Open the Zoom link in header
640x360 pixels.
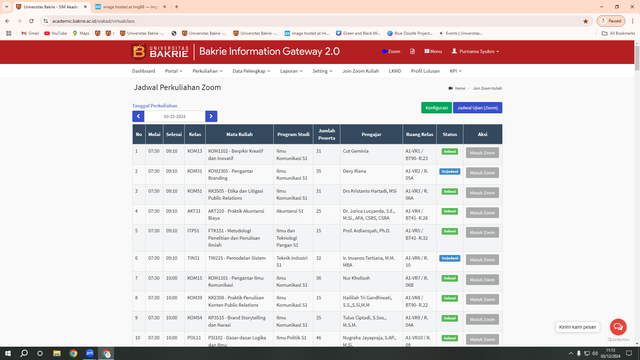pyautogui.click(x=391, y=51)
